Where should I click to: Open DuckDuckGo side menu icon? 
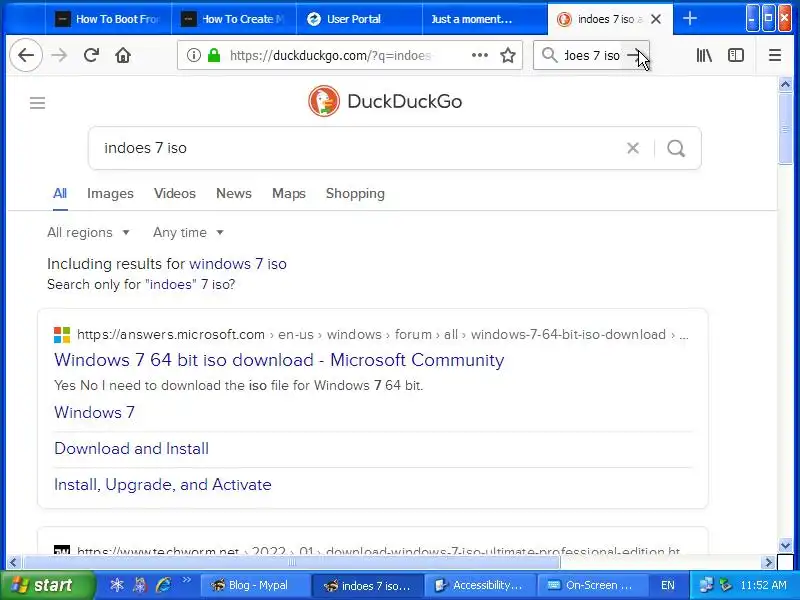click(37, 103)
